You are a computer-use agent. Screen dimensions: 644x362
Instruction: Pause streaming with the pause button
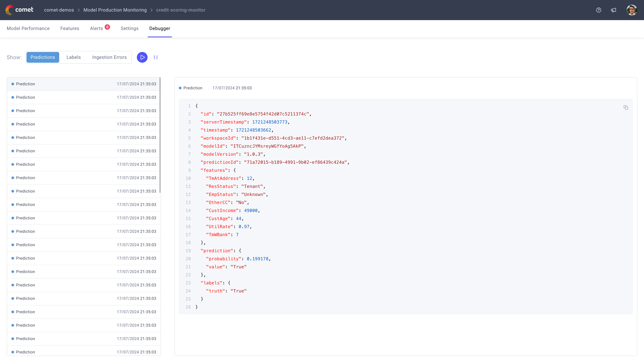point(155,57)
